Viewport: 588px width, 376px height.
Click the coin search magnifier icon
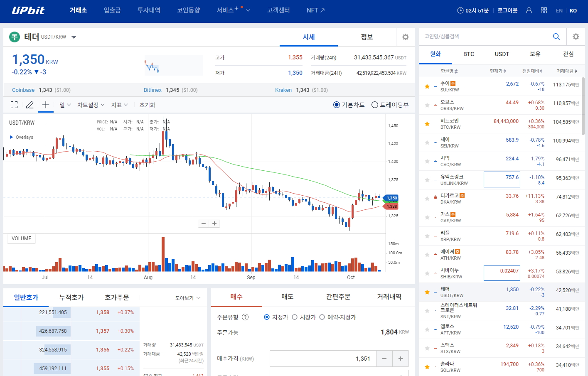click(x=556, y=37)
